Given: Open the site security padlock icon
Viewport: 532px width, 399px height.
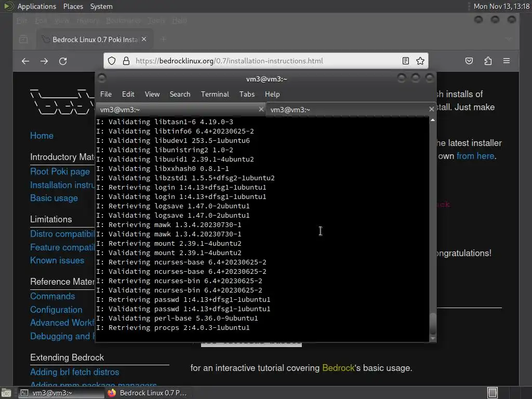Looking at the screenshot, I should point(126,61).
